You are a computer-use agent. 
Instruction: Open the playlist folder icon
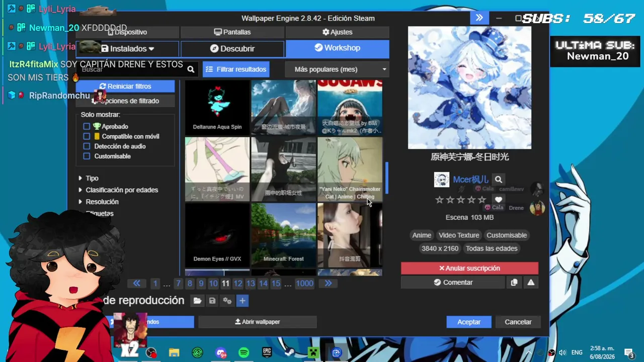(x=197, y=301)
